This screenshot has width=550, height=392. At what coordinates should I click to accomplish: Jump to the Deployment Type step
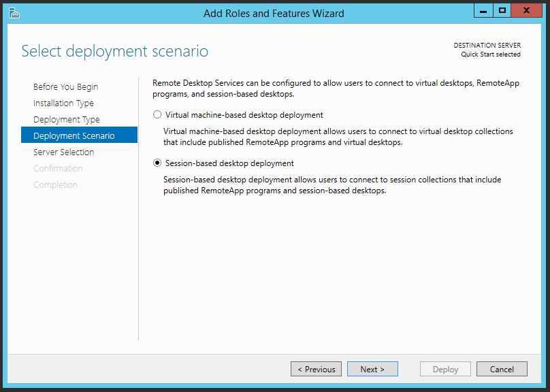[x=66, y=120]
